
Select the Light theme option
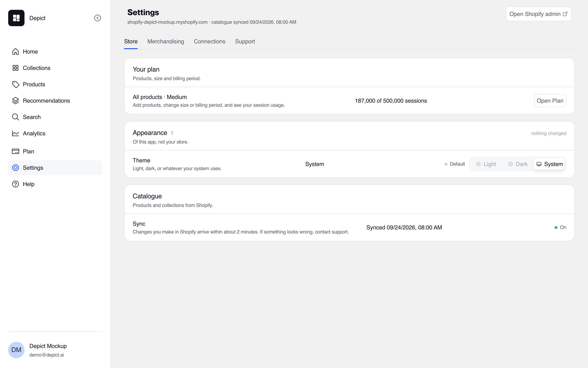(486, 164)
